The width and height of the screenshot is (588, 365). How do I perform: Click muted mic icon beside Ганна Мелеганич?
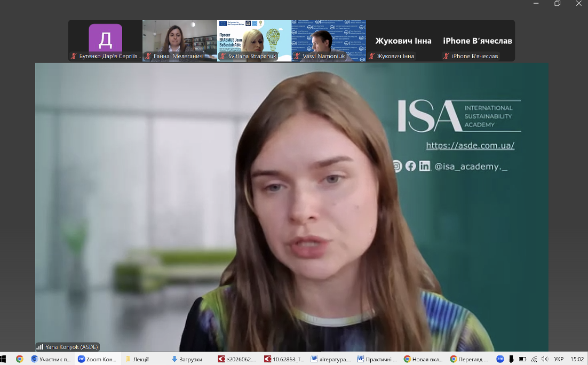[148, 56]
